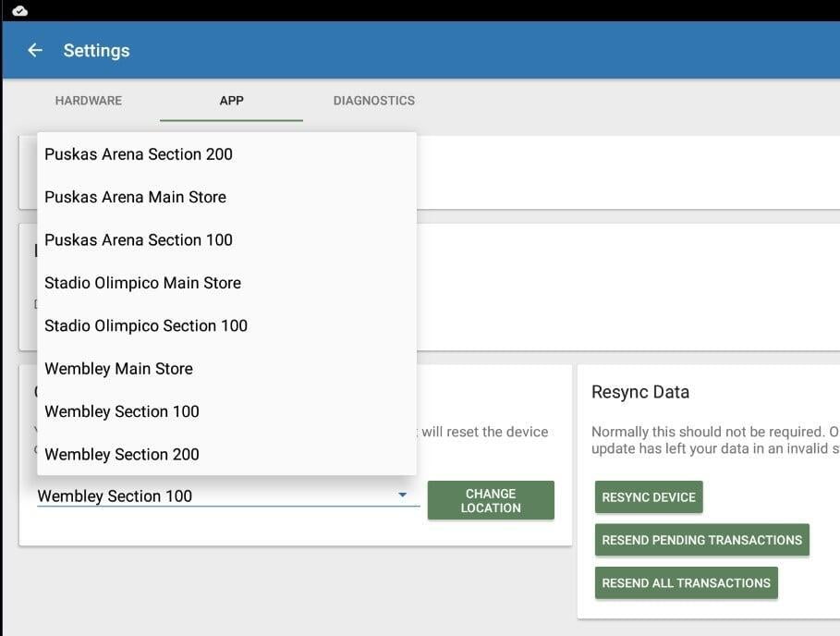Image resolution: width=840 pixels, height=636 pixels.
Task: Pick Puskas Arena Section 100 from list
Action: pyautogui.click(x=226, y=240)
